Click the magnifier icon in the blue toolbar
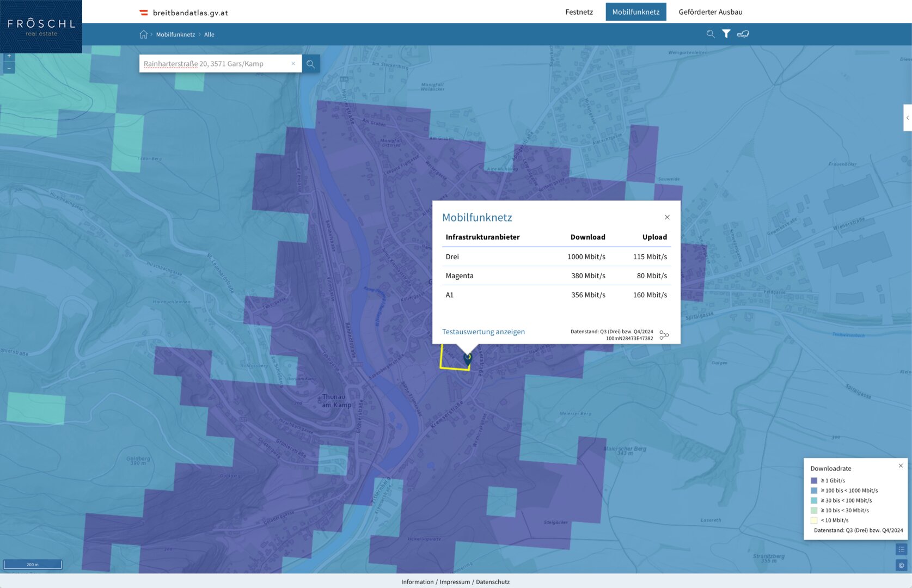The image size is (912, 588). tap(711, 34)
